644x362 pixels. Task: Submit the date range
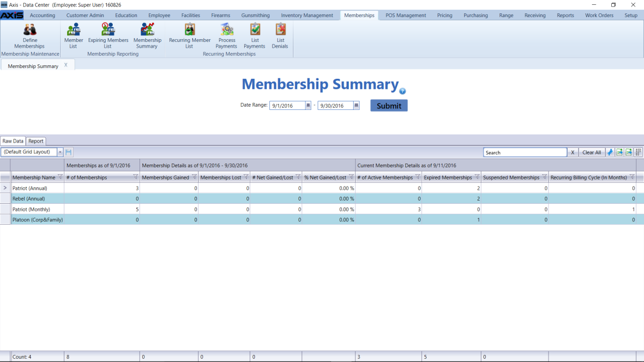coord(389,106)
